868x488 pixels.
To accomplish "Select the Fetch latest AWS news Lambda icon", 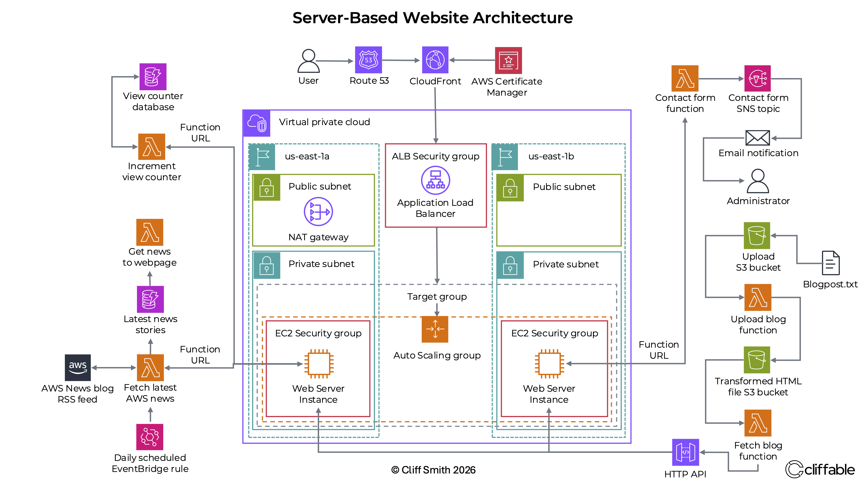I will tap(150, 367).
